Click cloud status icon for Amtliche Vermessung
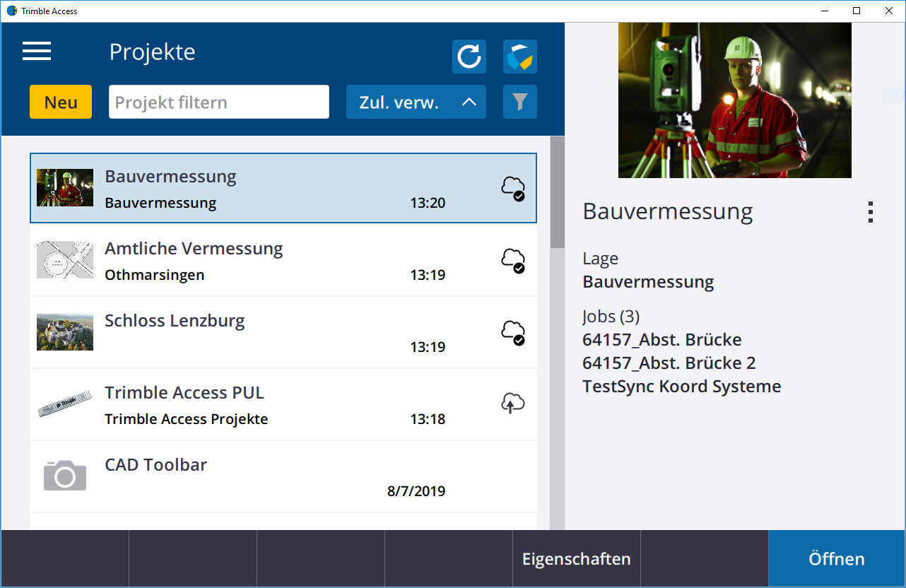Image resolution: width=906 pixels, height=588 pixels. pyautogui.click(x=513, y=261)
